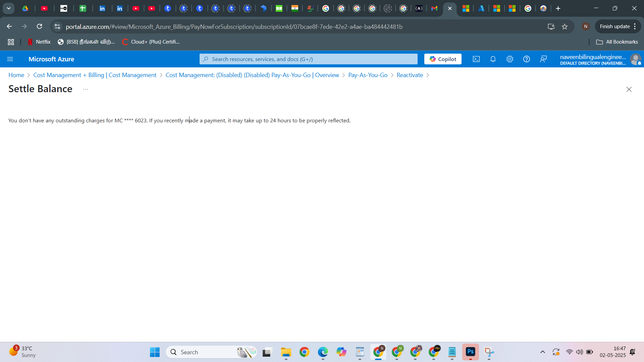Screen dimensions: 644x362
Task: Reload the page
Action: coord(40,26)
